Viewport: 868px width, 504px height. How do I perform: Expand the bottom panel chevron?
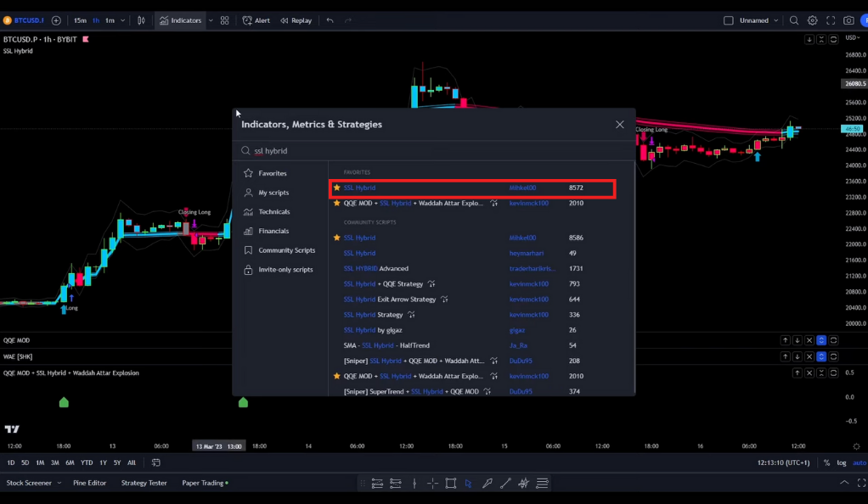coord(844,483)
